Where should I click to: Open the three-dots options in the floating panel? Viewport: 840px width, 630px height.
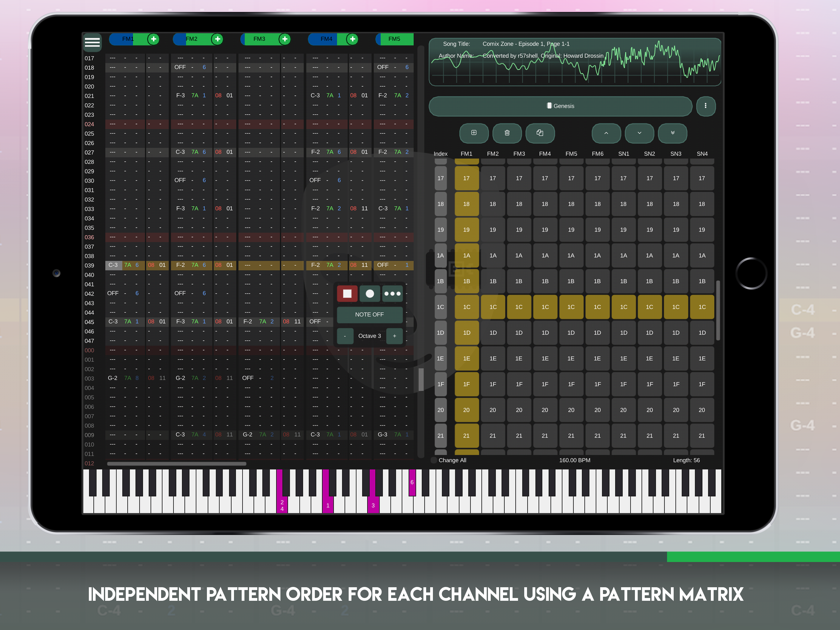pyautogui.click(x=392, y=294)
